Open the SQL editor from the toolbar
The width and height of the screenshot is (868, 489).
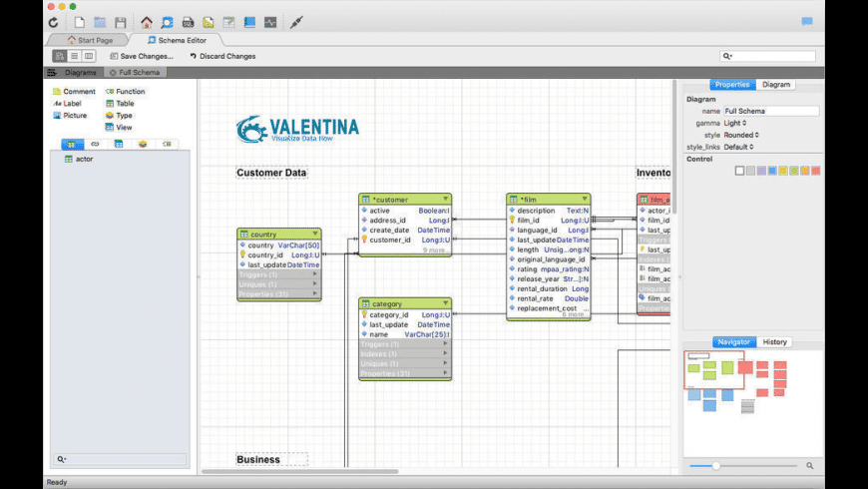pos(188,22)
